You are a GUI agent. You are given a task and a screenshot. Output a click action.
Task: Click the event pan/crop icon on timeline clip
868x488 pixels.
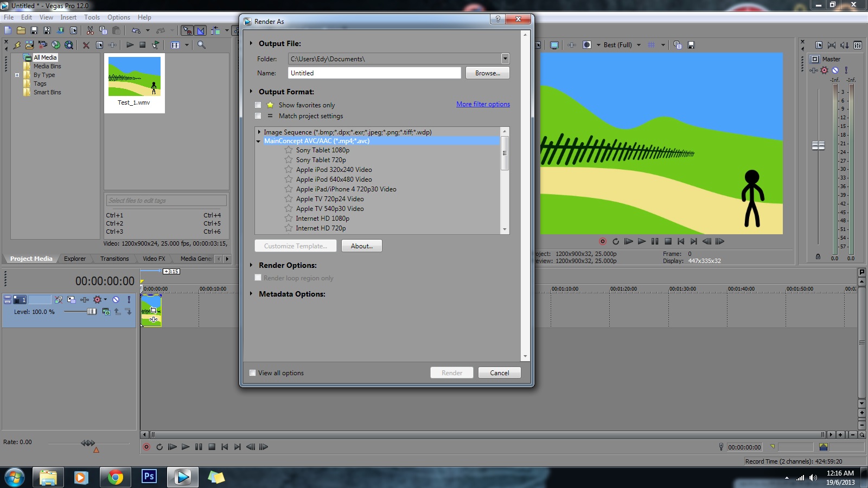[154, 310]
